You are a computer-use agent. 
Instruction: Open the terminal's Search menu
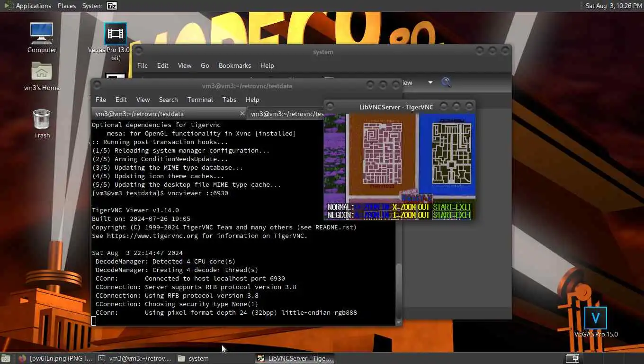tap(169, 100)
